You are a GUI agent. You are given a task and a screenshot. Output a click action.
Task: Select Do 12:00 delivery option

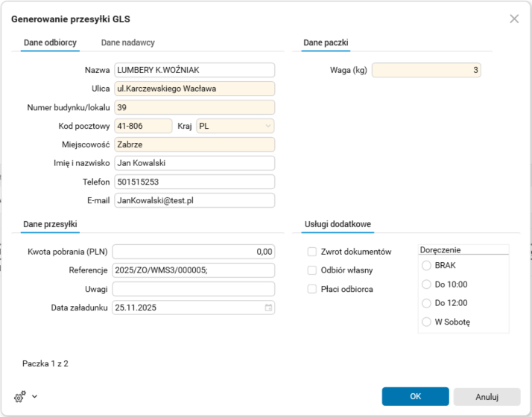point(426,303)
